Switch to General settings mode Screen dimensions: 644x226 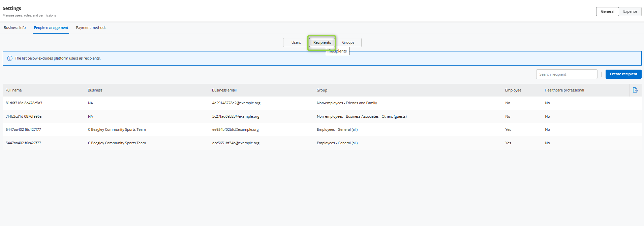[607, 11]
